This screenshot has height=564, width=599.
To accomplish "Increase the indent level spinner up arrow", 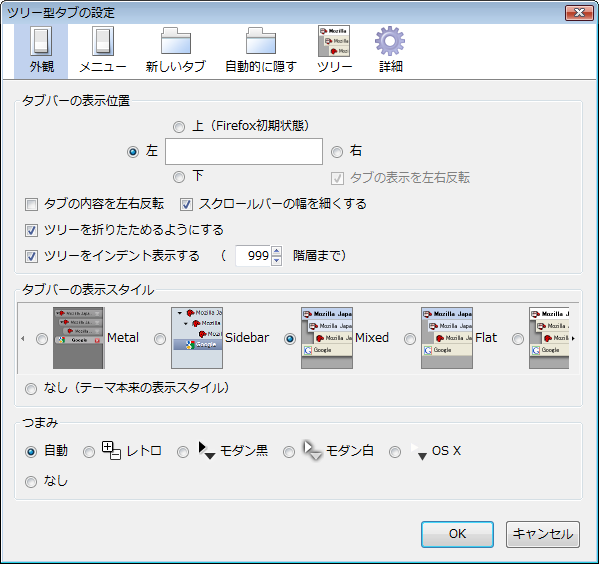I will (x=277, y=251).
